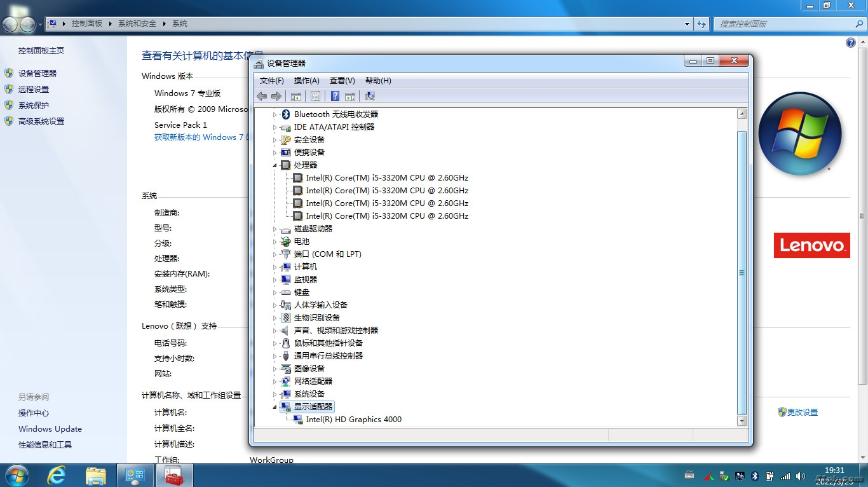This screenshot has height=487, width=868.
Task: Expand the IDE ATA/ATAPI 控制器 node
Action: pos(275,127)
